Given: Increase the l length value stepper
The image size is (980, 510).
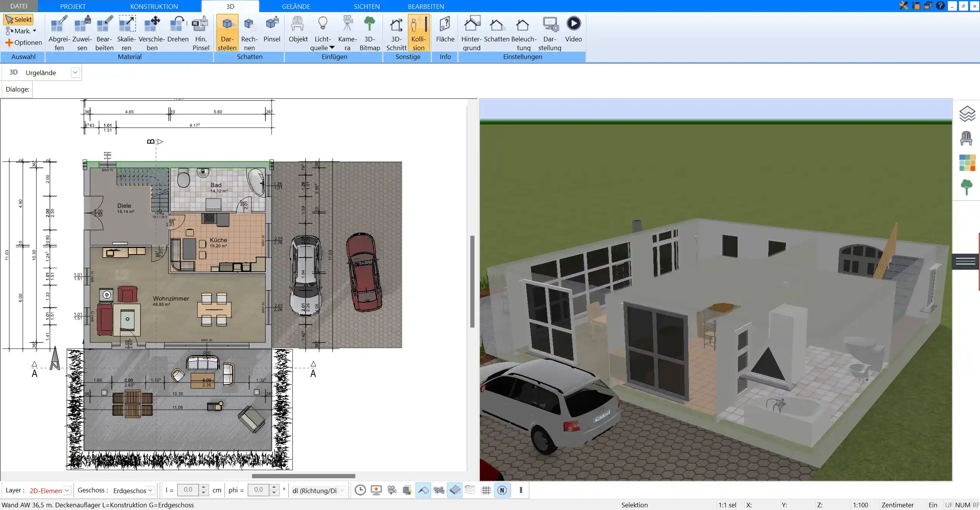Looking at the screenshot, I should click(204, 487).
